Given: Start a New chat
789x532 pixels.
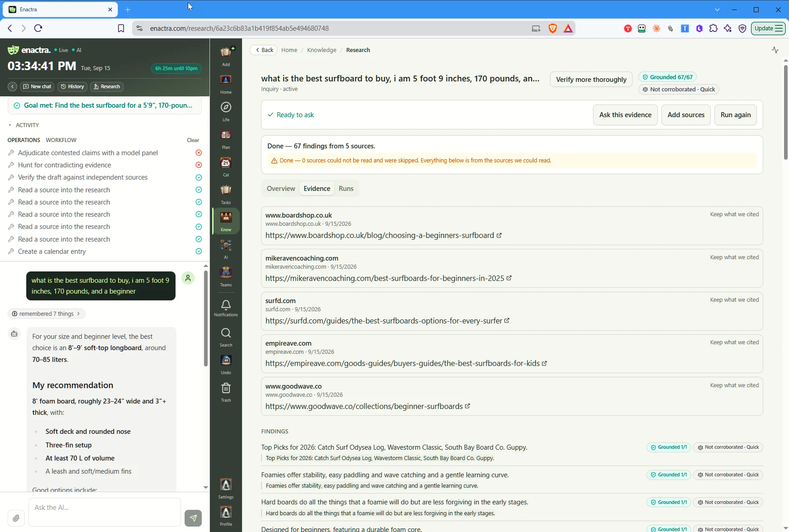Looking at the screenshot, I should click(38, 86).
